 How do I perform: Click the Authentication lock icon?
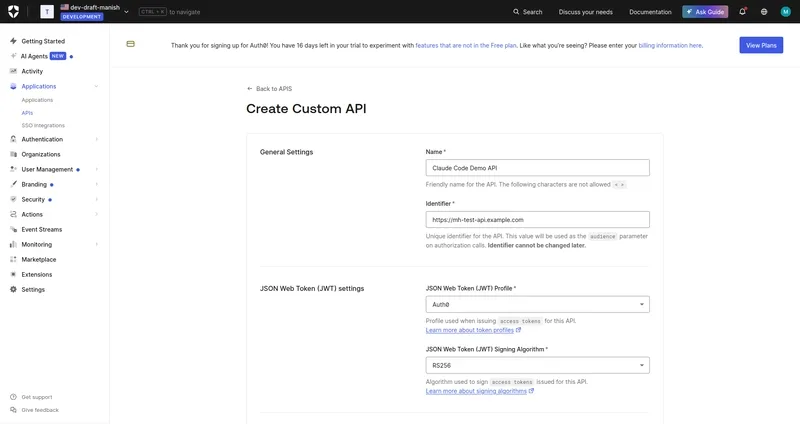pos(13,139)
